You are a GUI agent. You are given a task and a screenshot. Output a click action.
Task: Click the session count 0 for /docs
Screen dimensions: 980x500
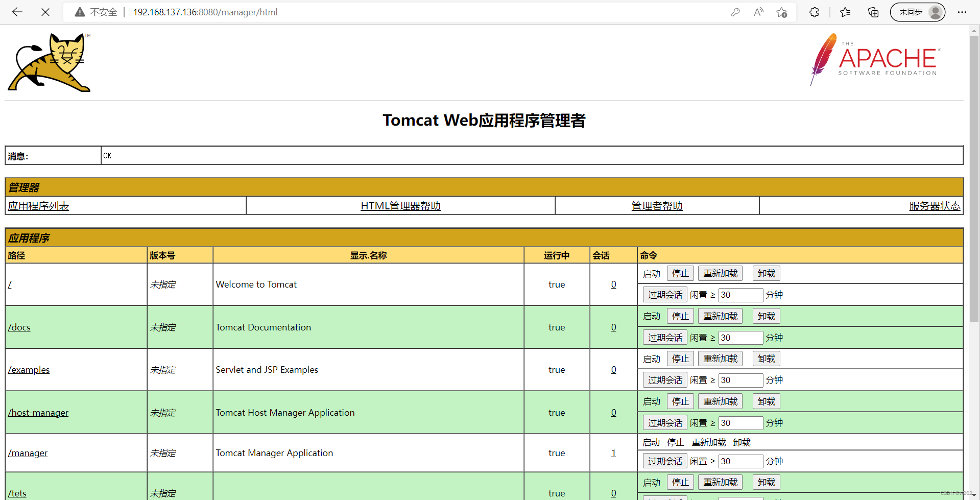click(x=613, y=327)
